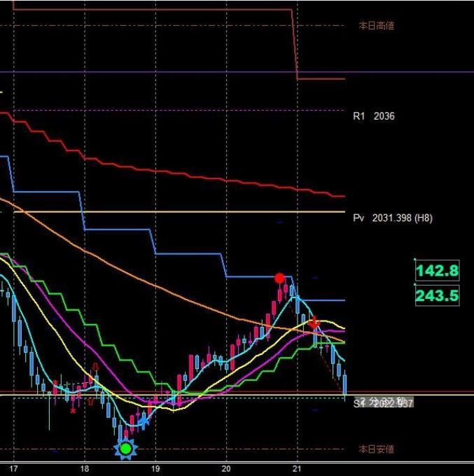The width and height of the screenshot is (474, 476).
Task: Click the green circle buy signal marker
Action: [x=126, y=449]
